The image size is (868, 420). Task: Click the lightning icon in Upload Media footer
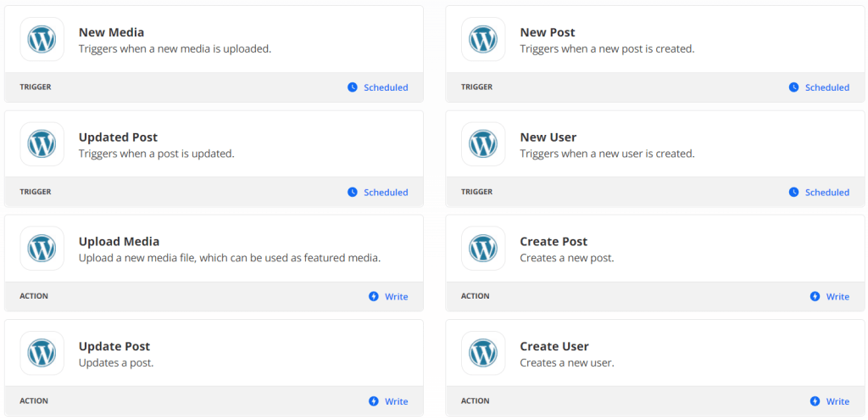(x=374, y=296)
